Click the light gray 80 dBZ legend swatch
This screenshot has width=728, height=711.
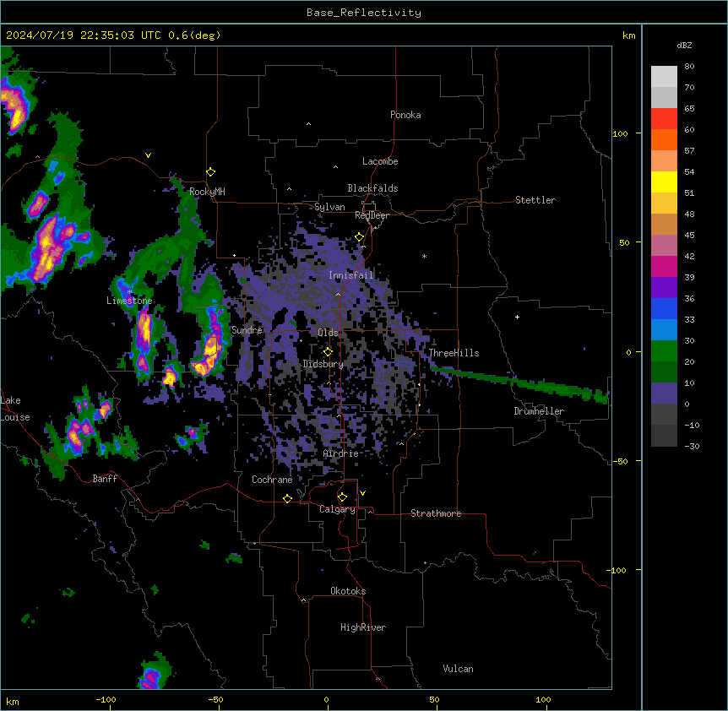664,77
